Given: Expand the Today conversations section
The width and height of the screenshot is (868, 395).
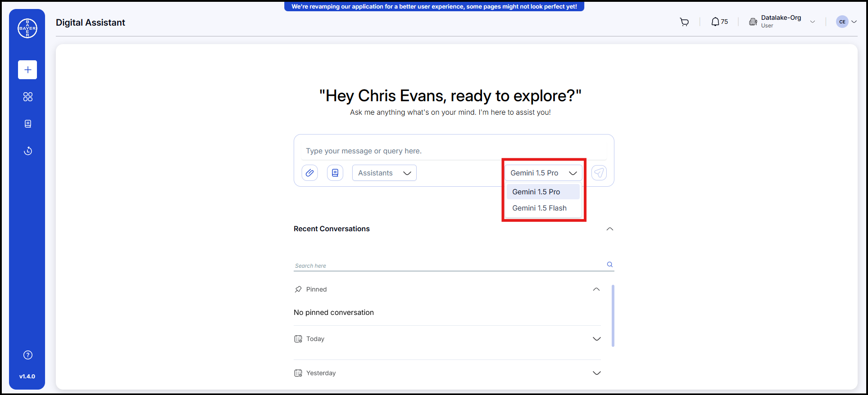Looking at the screenshot, I should pyautogui.click(x=597, y=339).
